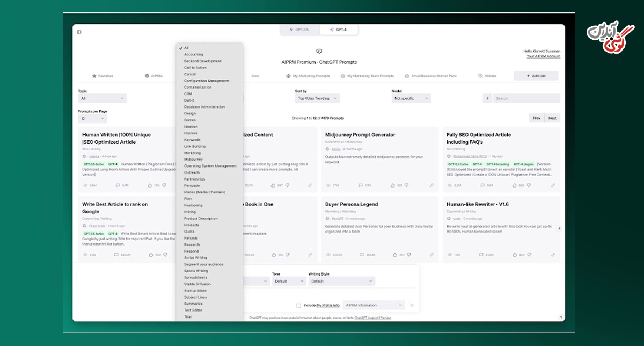Click the Add List button

click(x=536, y=76)
